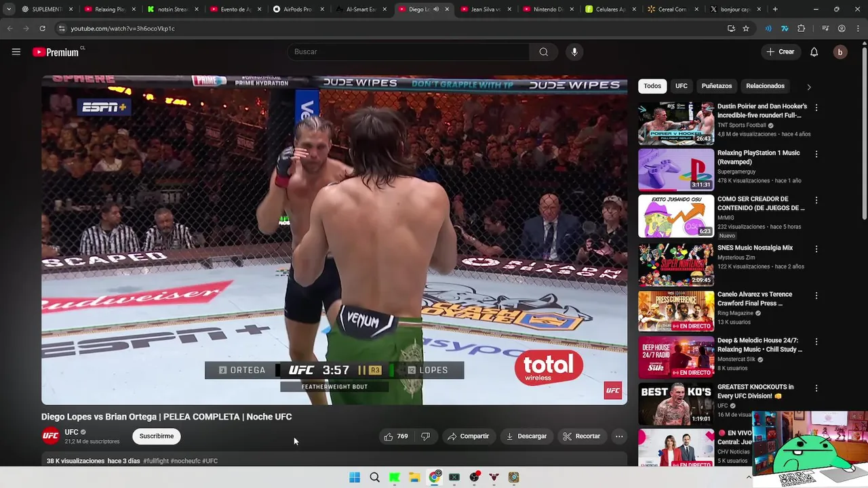Open Poirier vs Hooker video thumbnail
Viewport: 868px width, 488px height.
click(x=676, y=123)
